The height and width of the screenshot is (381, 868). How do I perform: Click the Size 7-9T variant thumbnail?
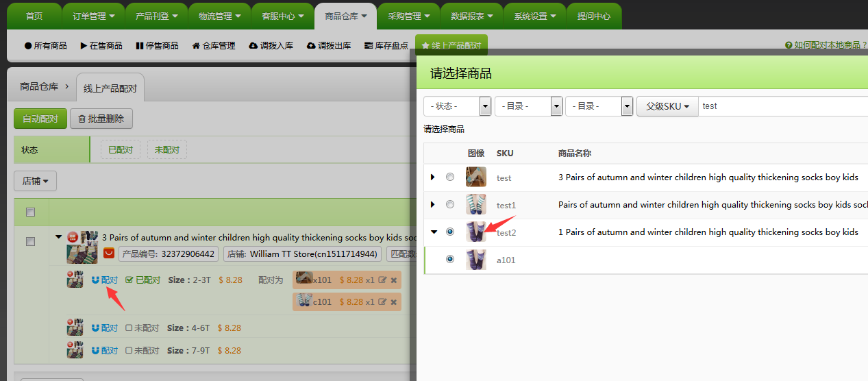tap(75, 349)
